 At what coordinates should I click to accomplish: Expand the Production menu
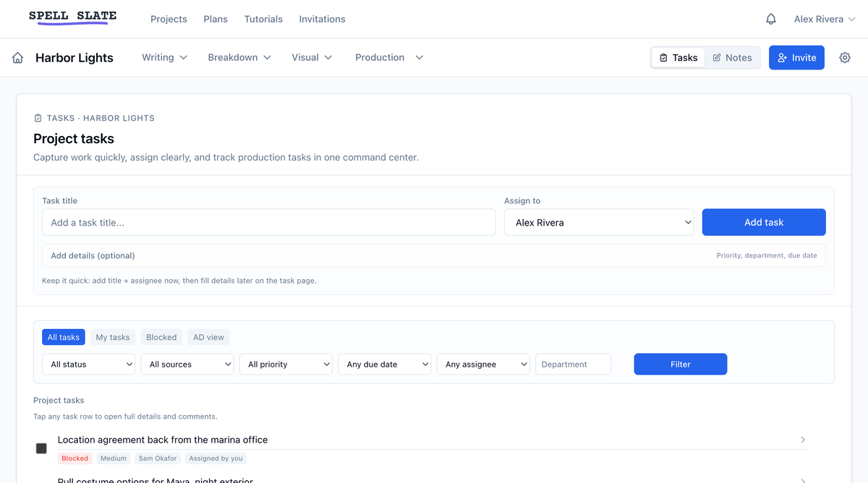389,58
